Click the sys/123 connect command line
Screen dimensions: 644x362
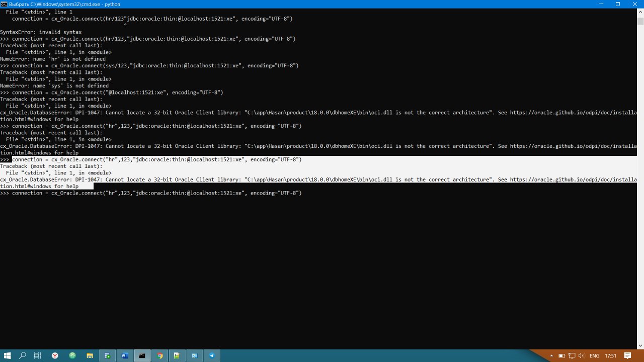click(149, 65)
